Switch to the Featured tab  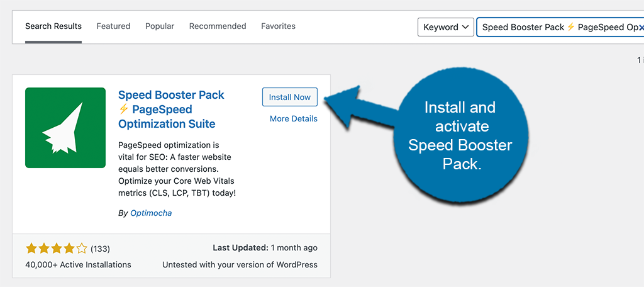(113, 26)
